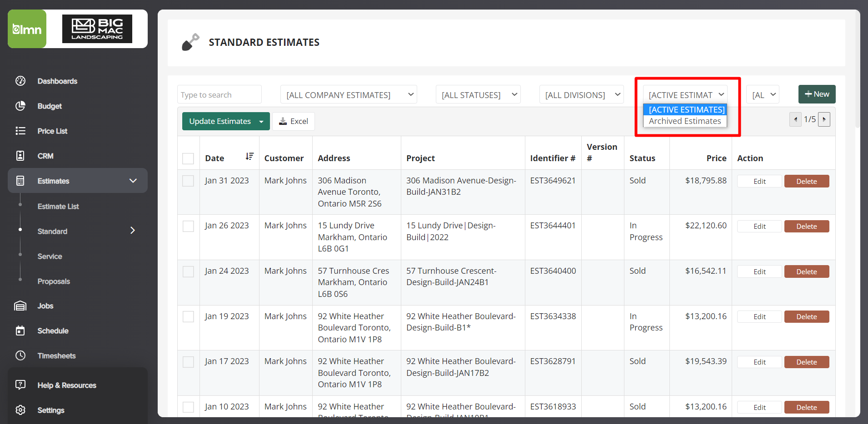
Task: Check the Jan 17 2023 estimate row
Action: click(188, 362)
